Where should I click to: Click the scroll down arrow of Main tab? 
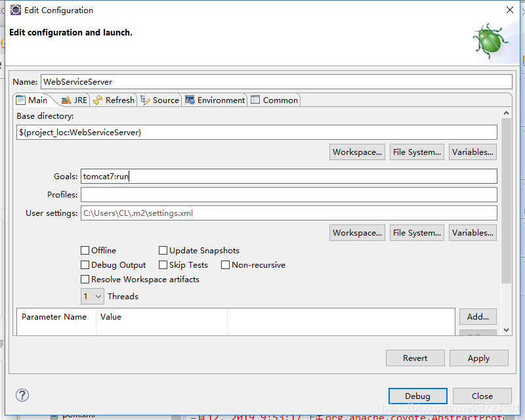[x=506, y=330]
